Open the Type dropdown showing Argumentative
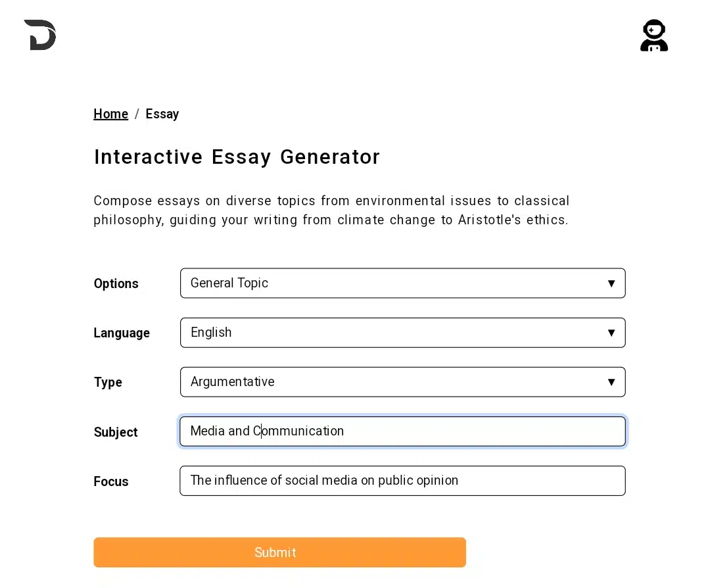This screenshot has width=710, height=588. click(x=402, y=382)
